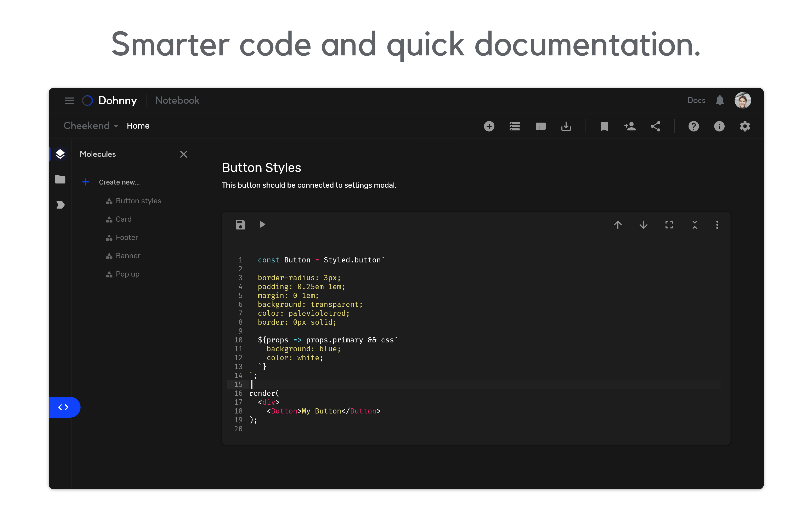Image resolution: width=812 pixels, height=517 pixels.
Task: Click the save icon in code cell
Action: point(240,225)
